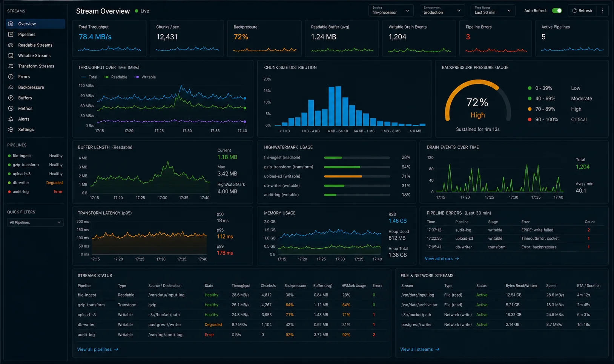Select Transform Streams in the sidebar
Viewport: 614px width, 364px height.
35,66
